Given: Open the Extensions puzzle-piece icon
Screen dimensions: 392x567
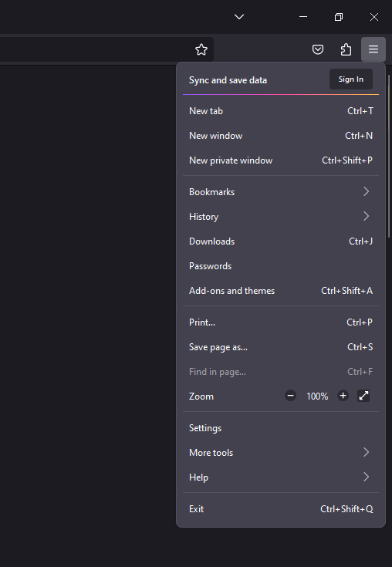Looking at the screenshot, I should [346, 49].
